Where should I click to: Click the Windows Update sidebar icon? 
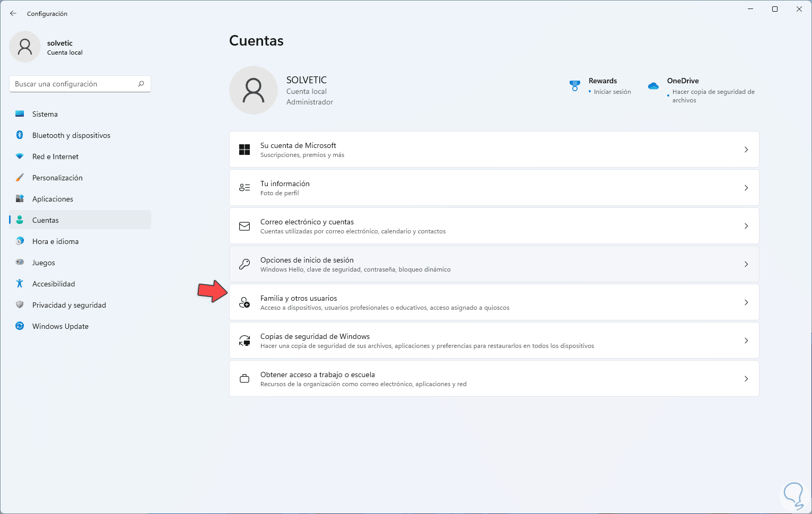[20, 326]
